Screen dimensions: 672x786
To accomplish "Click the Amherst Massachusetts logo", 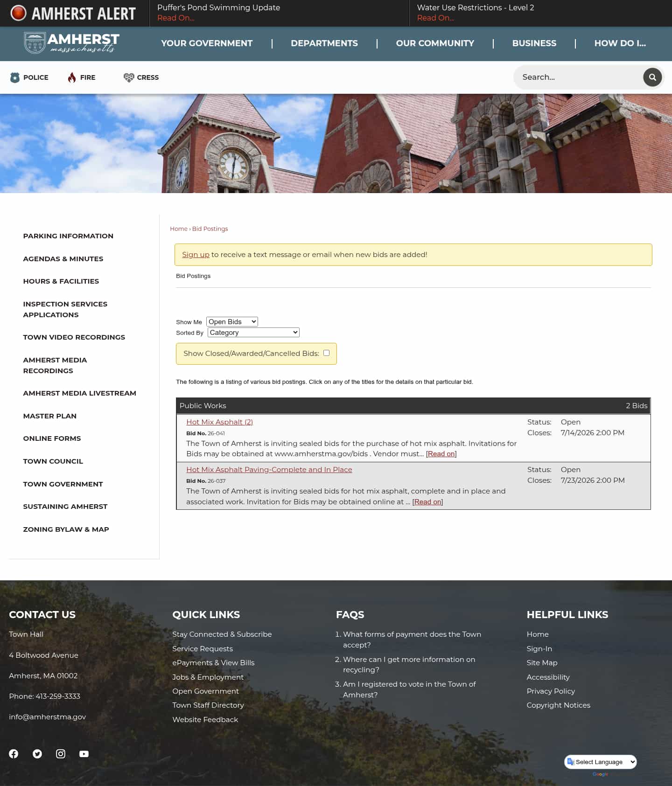I will [71, 43].
